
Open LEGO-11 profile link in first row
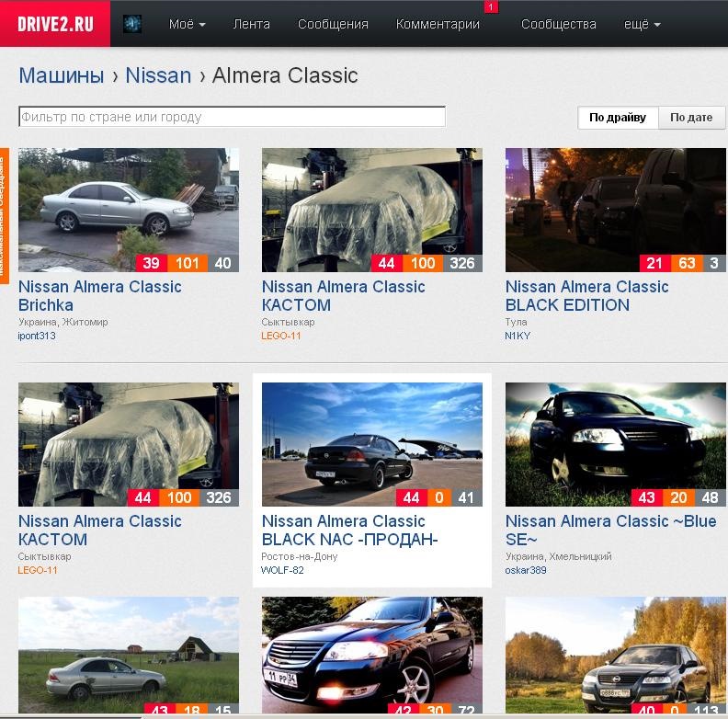coord(281,336)
